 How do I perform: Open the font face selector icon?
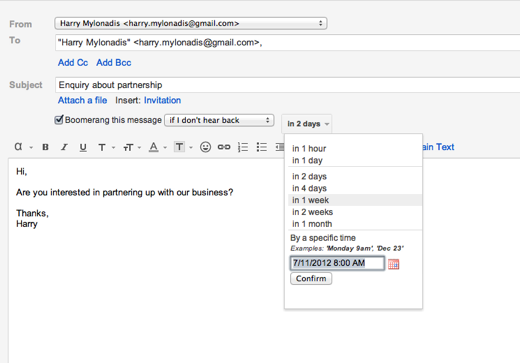[x=18, y=147]
